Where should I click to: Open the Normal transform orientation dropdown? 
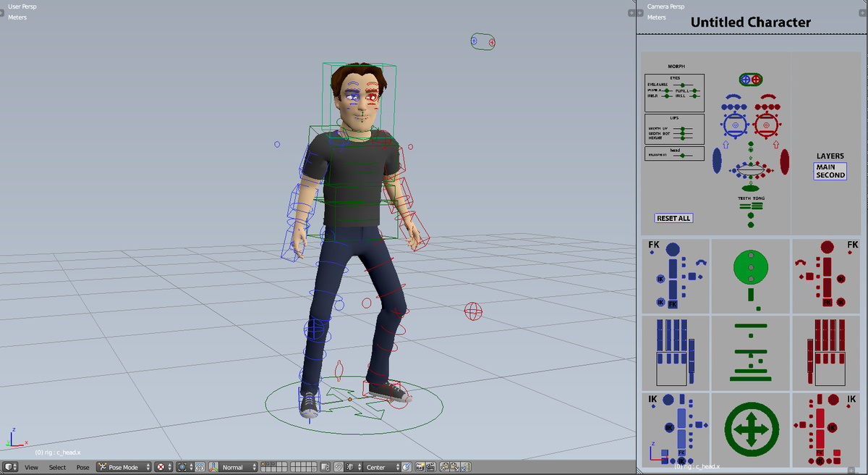tap(239, 467)
